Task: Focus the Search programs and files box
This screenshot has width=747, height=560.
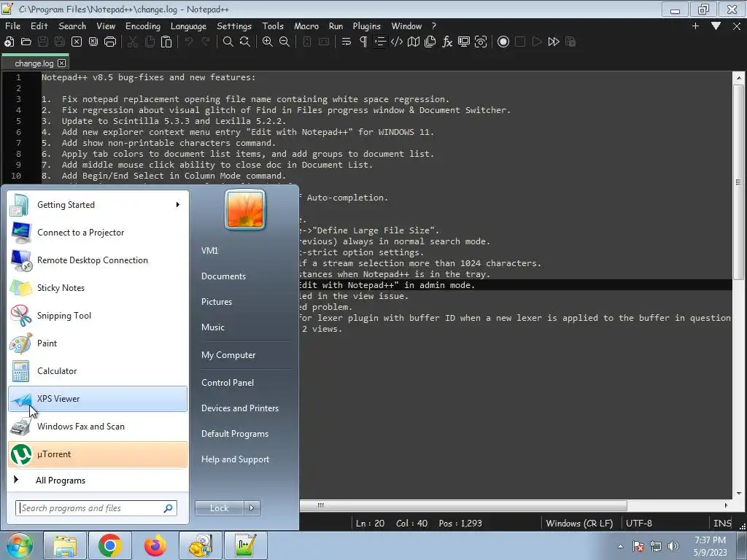Action: pos(96,508)
